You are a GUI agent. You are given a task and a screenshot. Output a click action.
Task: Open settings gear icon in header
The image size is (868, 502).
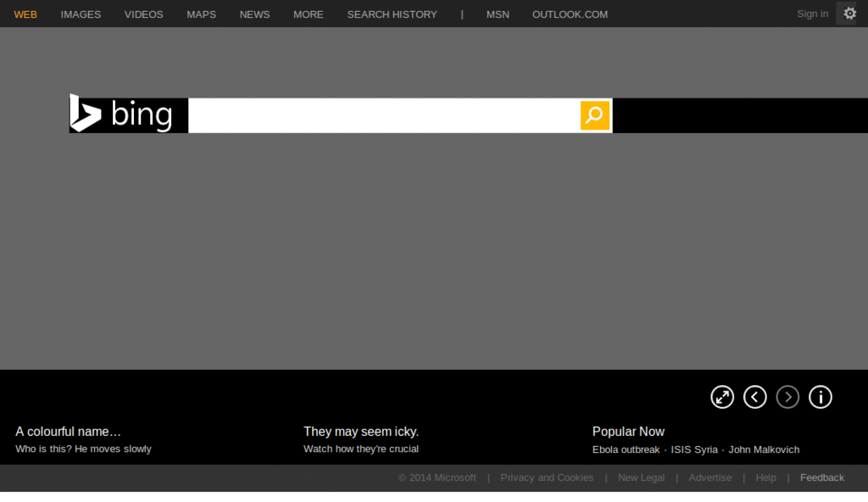pos(849,14)
